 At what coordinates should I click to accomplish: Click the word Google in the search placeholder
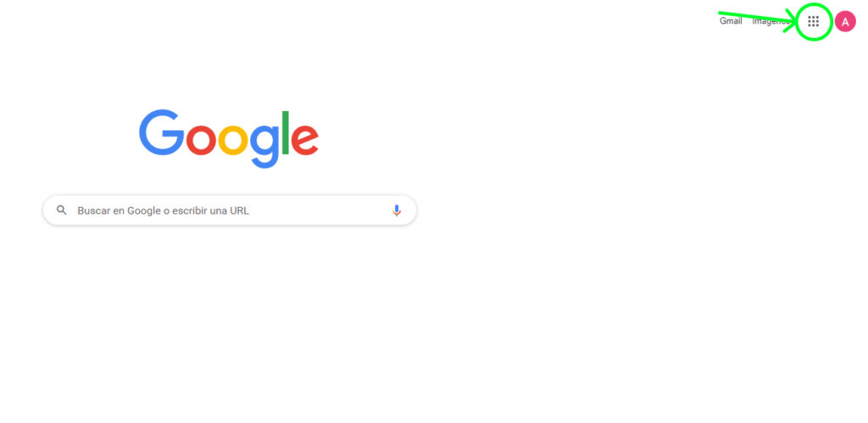tap(144, 210)
